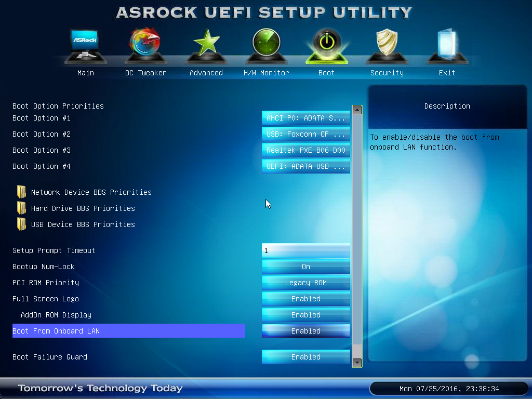Screen dimensions: 532x399
Task: Change Boot Option #2 USB Foxconn value
Action: pos(305,134)
